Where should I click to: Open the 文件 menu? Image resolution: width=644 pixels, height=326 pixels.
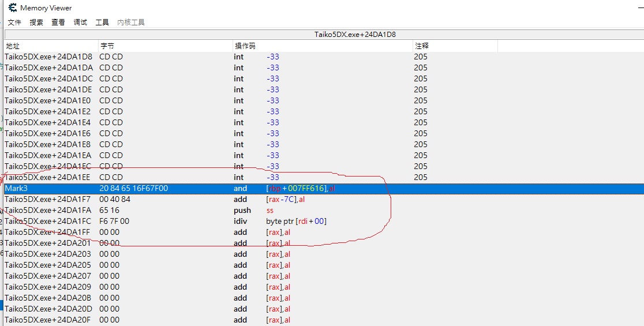[x=14, y=23]
